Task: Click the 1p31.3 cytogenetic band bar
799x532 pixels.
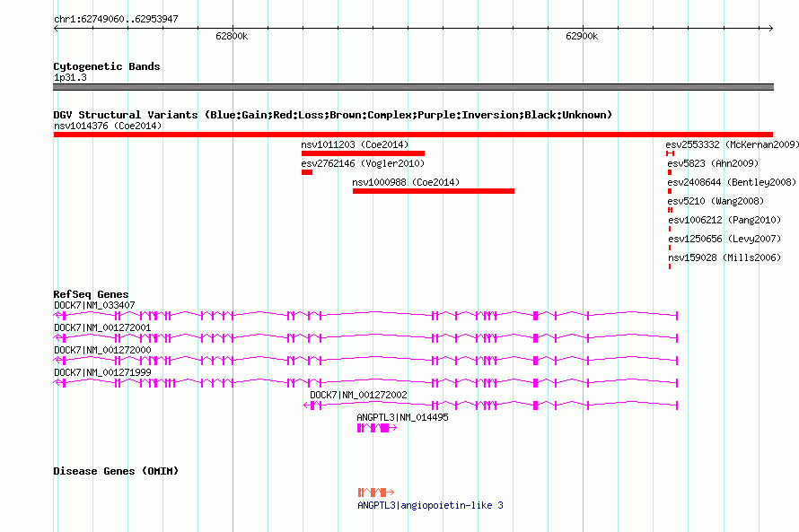Action: [413, 87]
